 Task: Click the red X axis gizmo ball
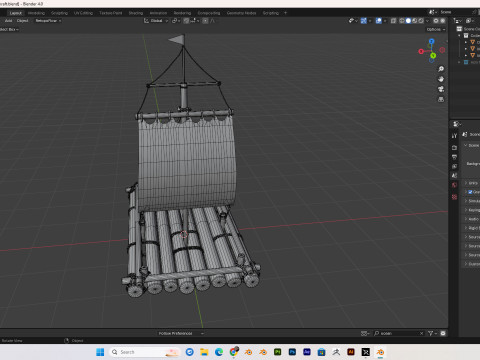[421, 51]
